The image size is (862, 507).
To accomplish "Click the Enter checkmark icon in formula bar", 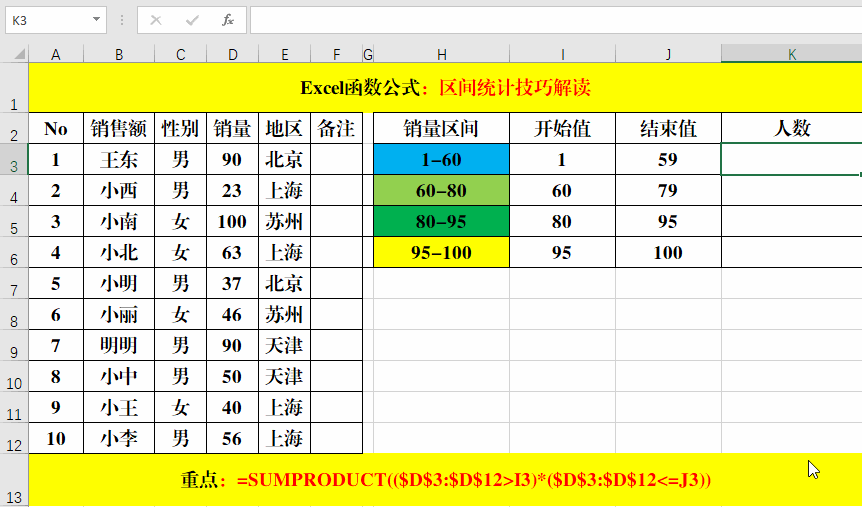I will coord(192,20).
